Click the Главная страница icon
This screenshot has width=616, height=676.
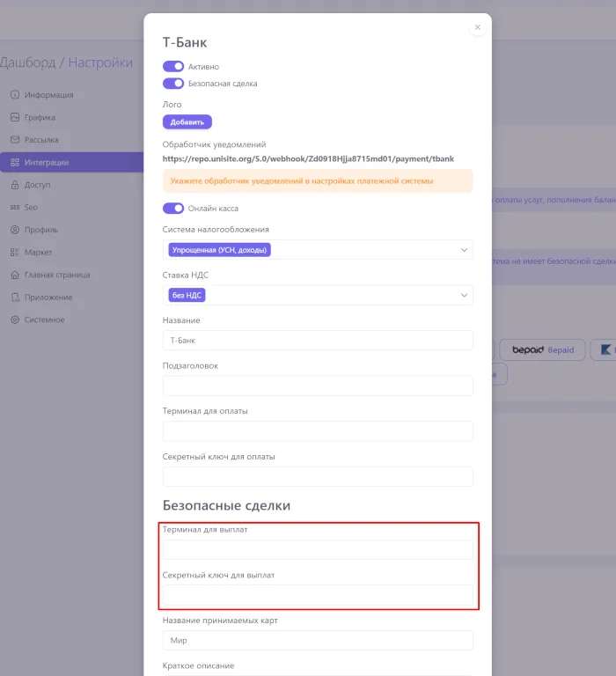click(15, 275)
